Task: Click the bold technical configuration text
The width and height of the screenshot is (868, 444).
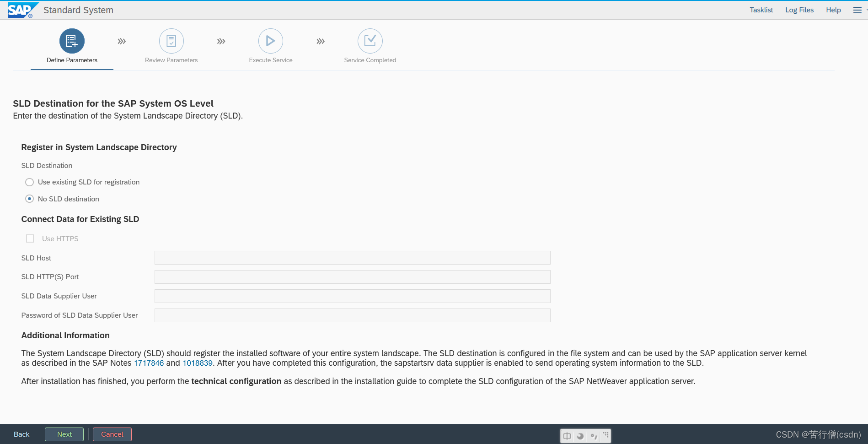Action: point(236,381)
